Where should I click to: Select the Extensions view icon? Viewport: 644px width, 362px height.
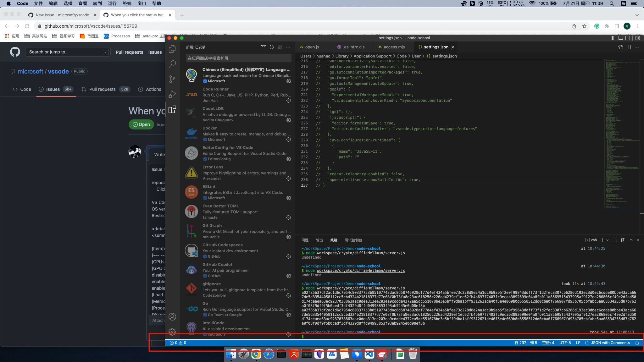point(172,109)
